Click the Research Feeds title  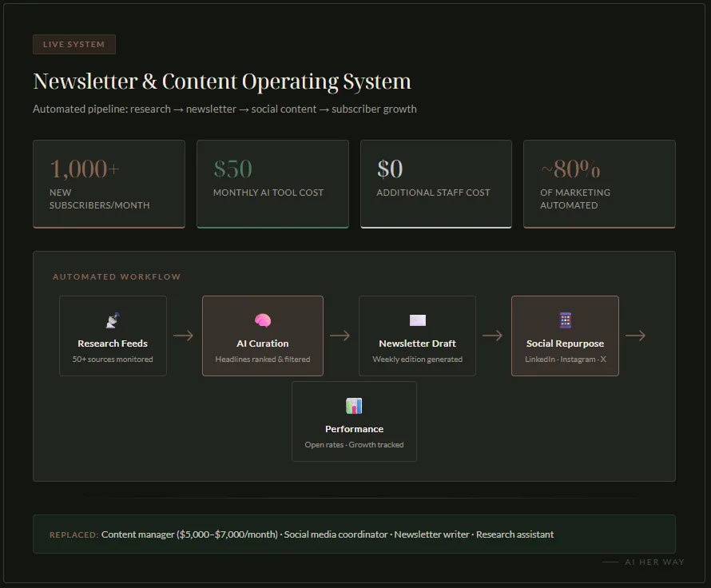tap(113, 344)
